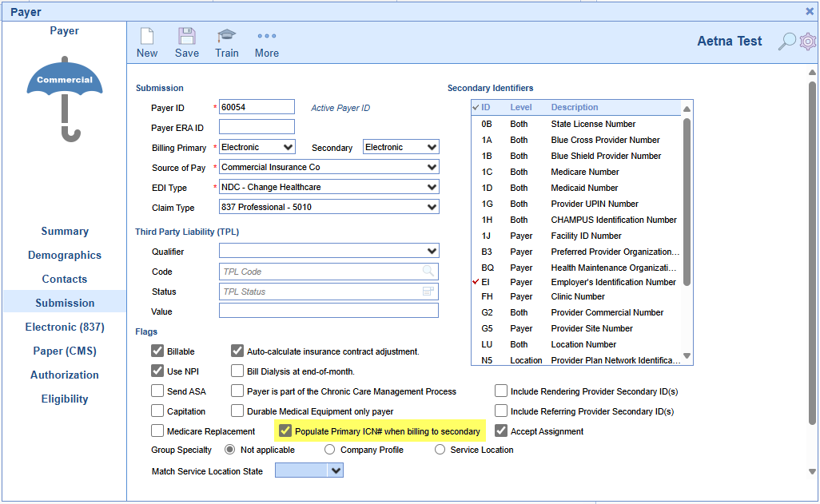Click the Payer ERA ID input field
This screenshot has width=820, height=504.
[x=257, y=127]
